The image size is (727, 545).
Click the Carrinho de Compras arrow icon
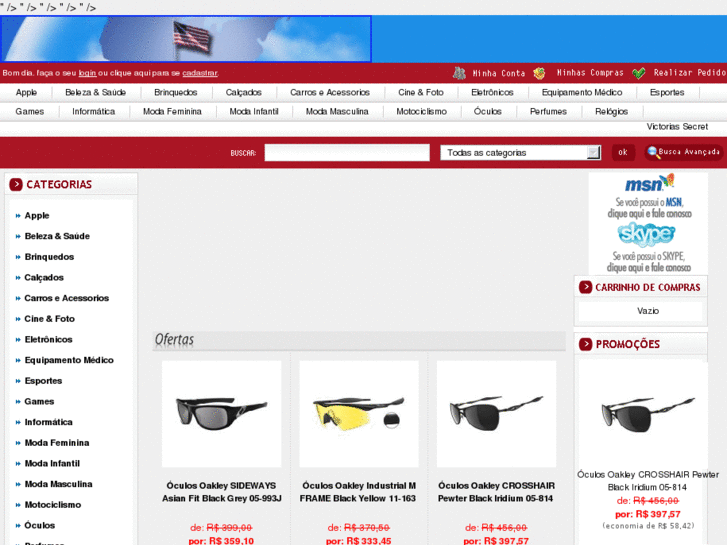tap(585, 287)
